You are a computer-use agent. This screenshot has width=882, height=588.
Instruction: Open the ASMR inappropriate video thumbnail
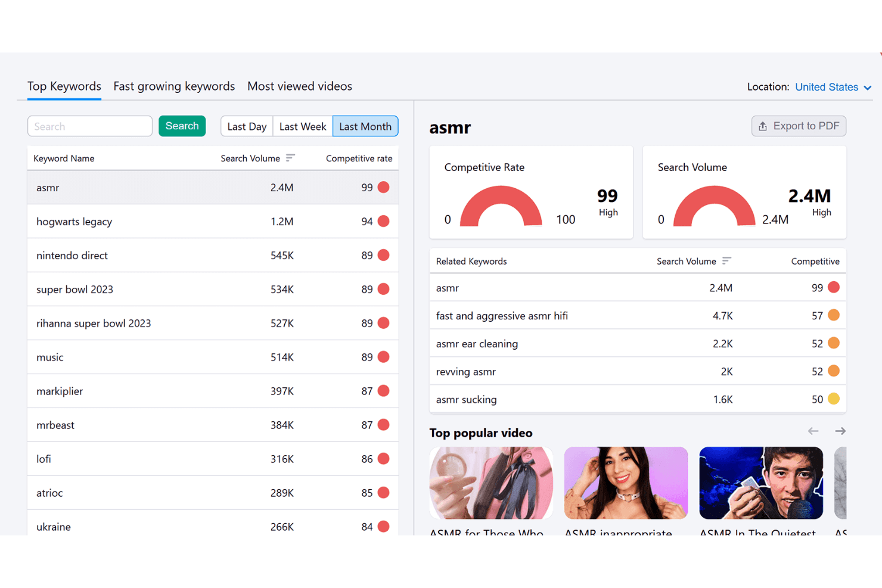pyautogui.click(x=626, y=483)
